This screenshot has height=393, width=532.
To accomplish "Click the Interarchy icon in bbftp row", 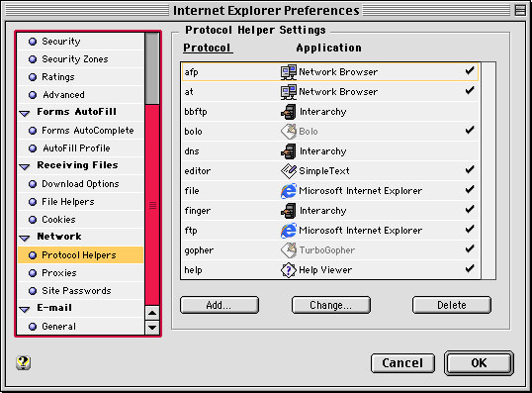I will coord(289,112).
